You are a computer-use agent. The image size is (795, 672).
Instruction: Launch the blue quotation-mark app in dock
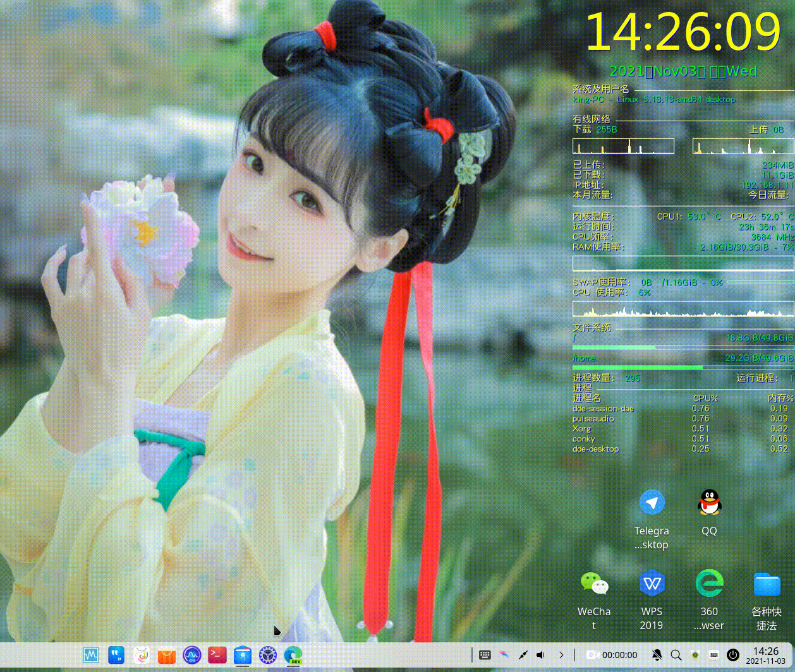116,655
